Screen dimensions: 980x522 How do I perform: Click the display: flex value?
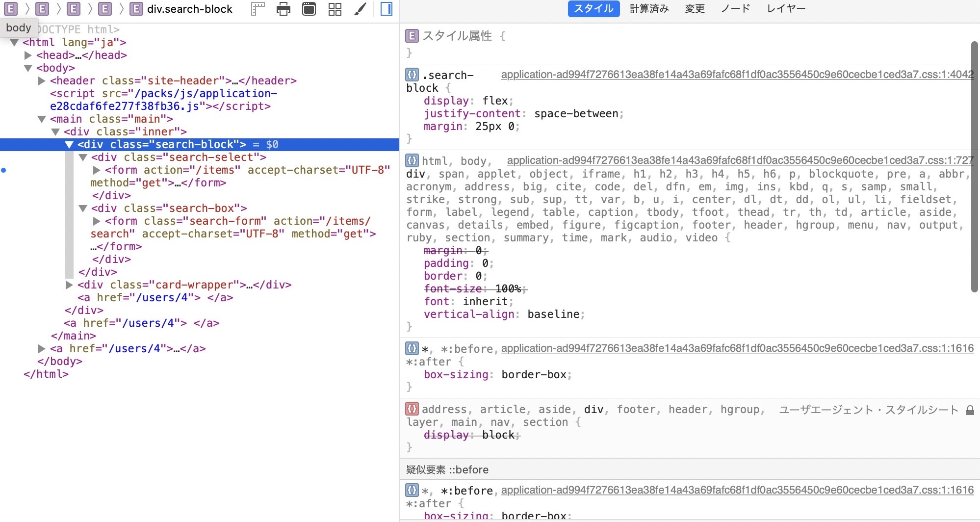click(495, 101)
